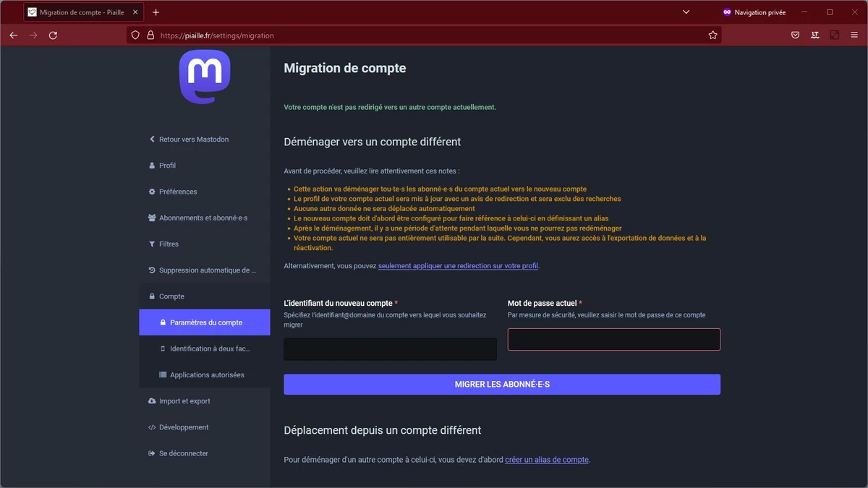This screenshot has width=868, height=488.
Task: Click the lock icon next to Compte
Action: point(152,296)
